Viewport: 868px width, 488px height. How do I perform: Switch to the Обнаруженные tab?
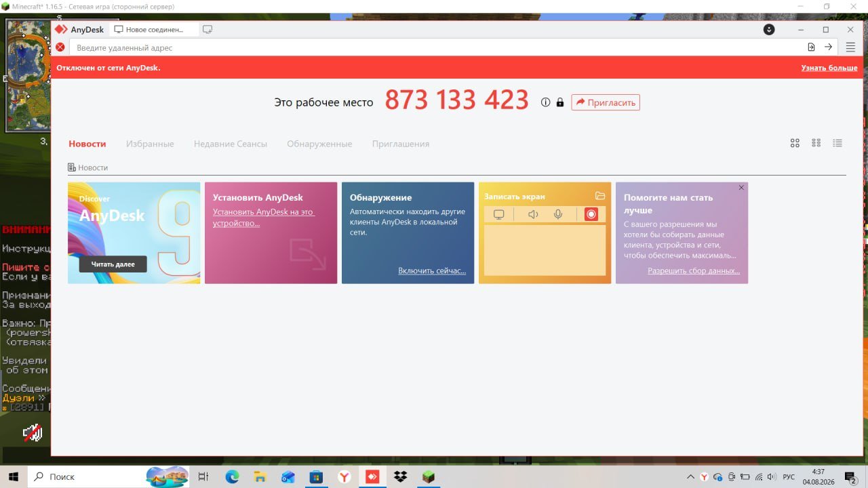[x=319, y=144]
